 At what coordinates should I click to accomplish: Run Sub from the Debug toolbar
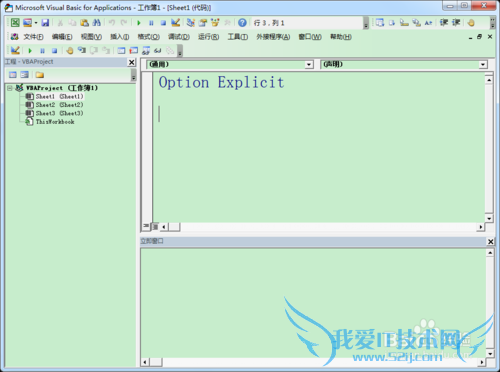(x=30, y=51)
